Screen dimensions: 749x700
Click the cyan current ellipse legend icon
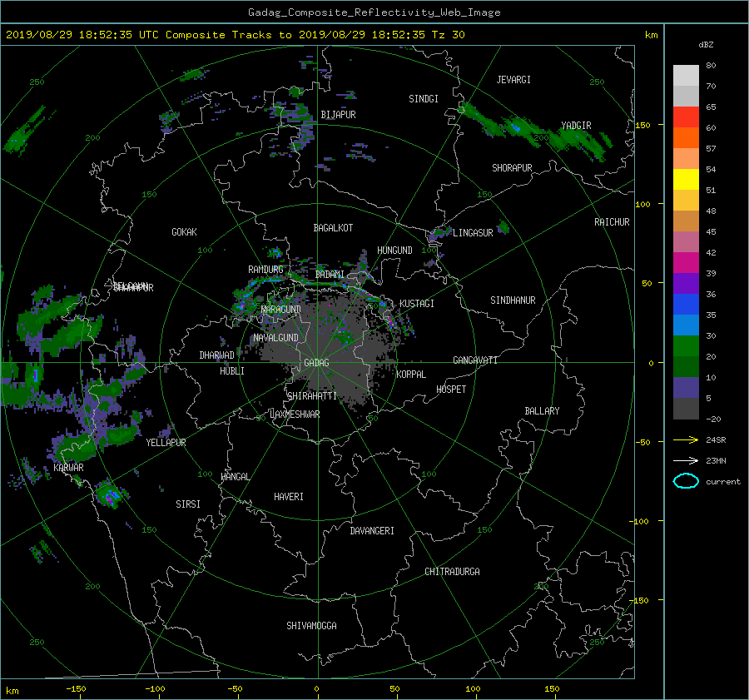[686, 481]
